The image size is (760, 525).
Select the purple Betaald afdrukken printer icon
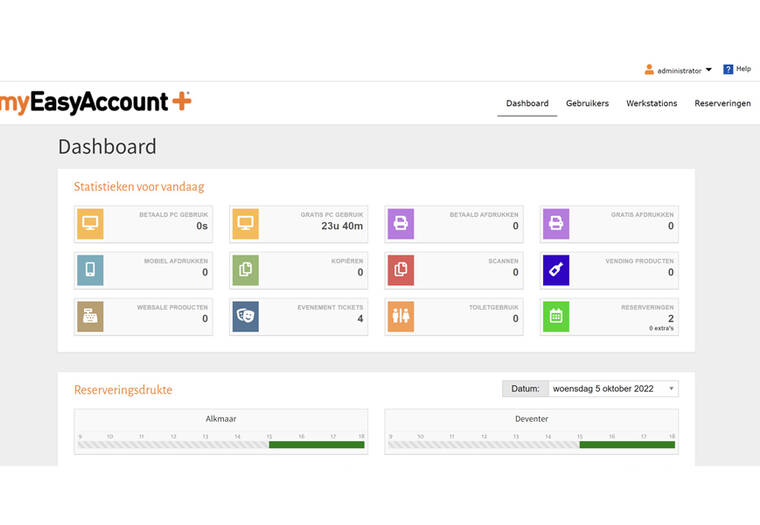click(400, 224)
